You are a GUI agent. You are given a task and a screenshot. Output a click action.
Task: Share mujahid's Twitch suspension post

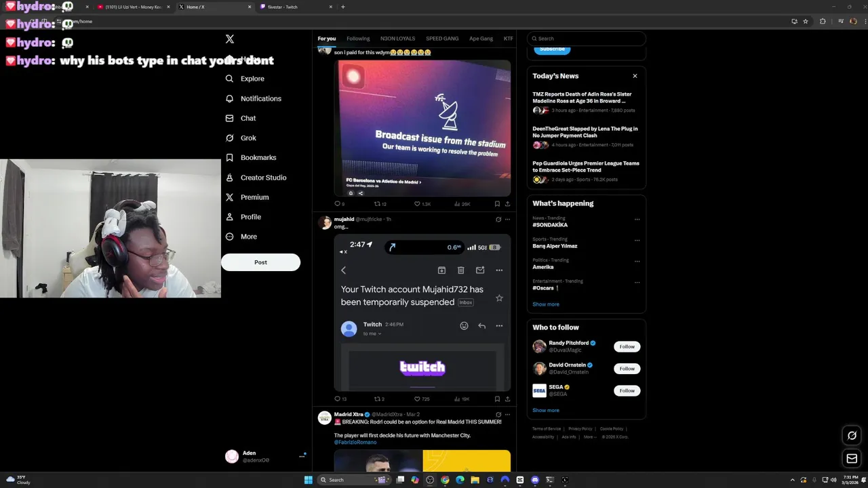click(507, 399)
